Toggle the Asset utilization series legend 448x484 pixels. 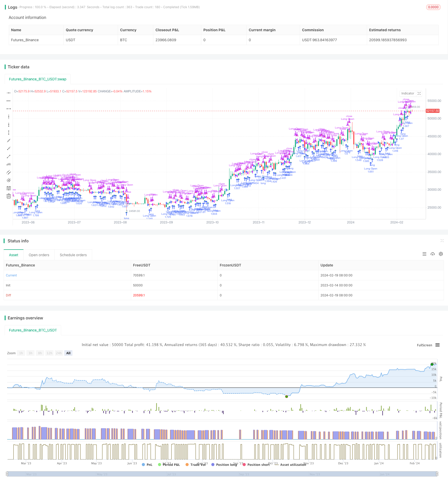[x=290, y=465]
